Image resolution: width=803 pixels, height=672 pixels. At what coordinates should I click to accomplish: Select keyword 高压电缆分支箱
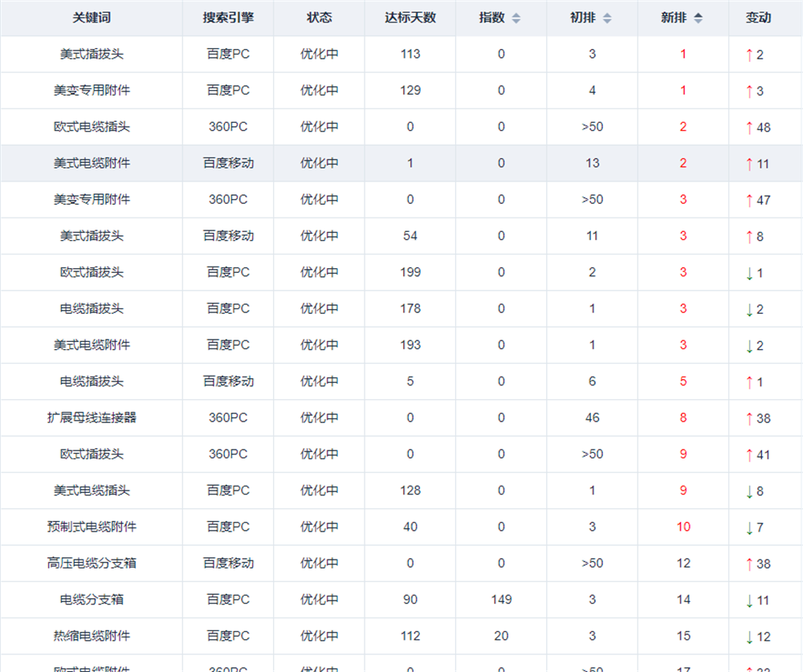(x=92, y=563)
